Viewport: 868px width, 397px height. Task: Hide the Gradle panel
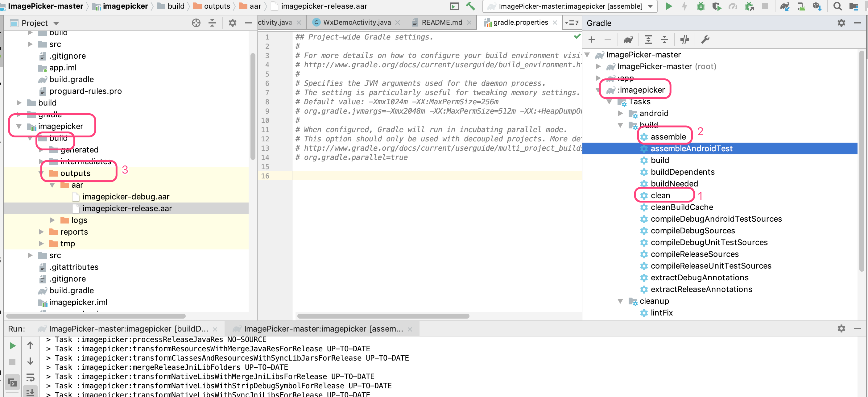pyautogui.click(x=857, y=23)
